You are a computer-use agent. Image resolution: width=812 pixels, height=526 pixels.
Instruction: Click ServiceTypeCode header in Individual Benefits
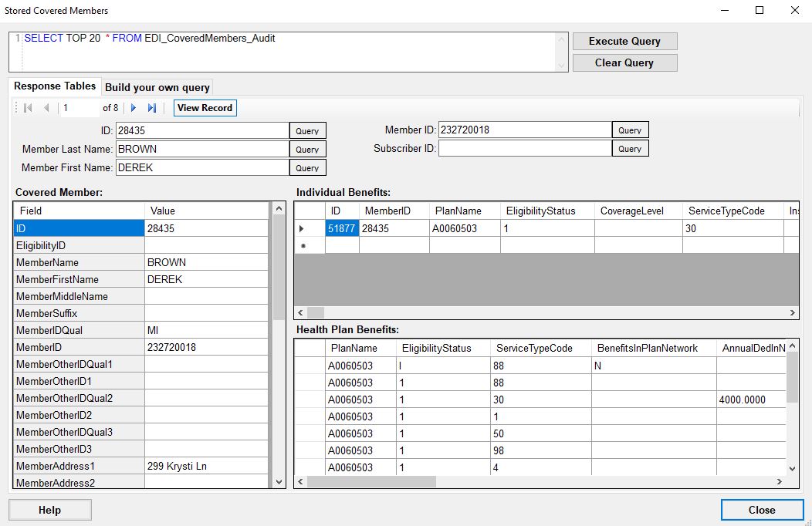pyautogui.click(x=732, y=211)
